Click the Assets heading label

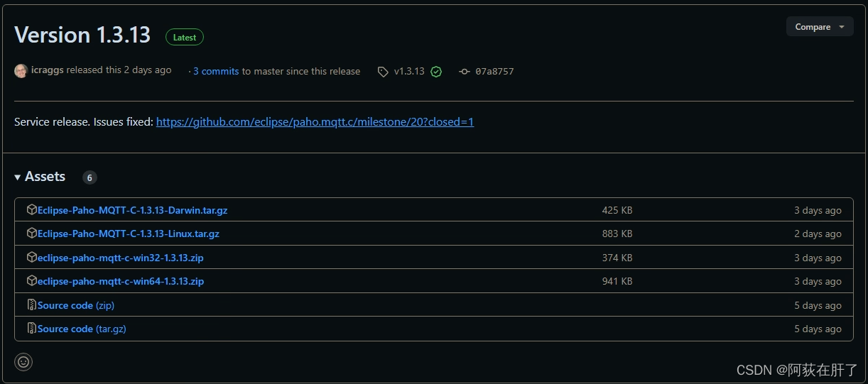[45, 177]
